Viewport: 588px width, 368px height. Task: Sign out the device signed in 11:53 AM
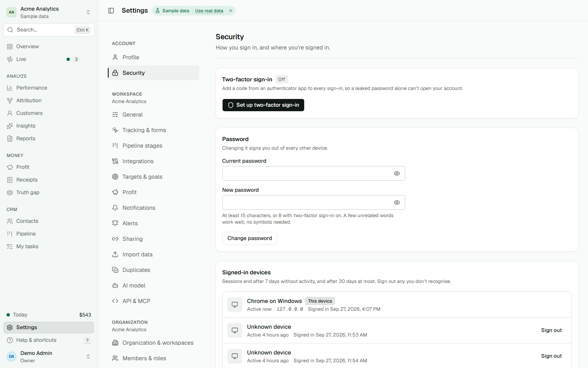[551, 330]
